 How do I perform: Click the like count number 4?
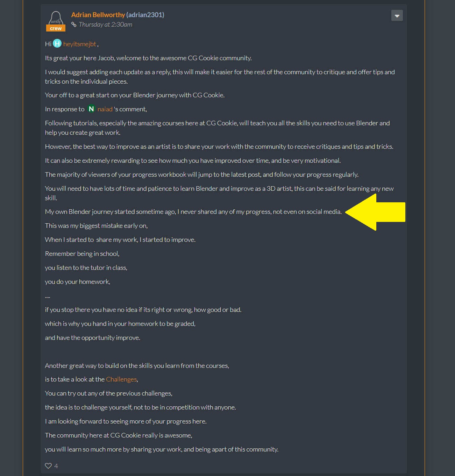tap(56, 466)
